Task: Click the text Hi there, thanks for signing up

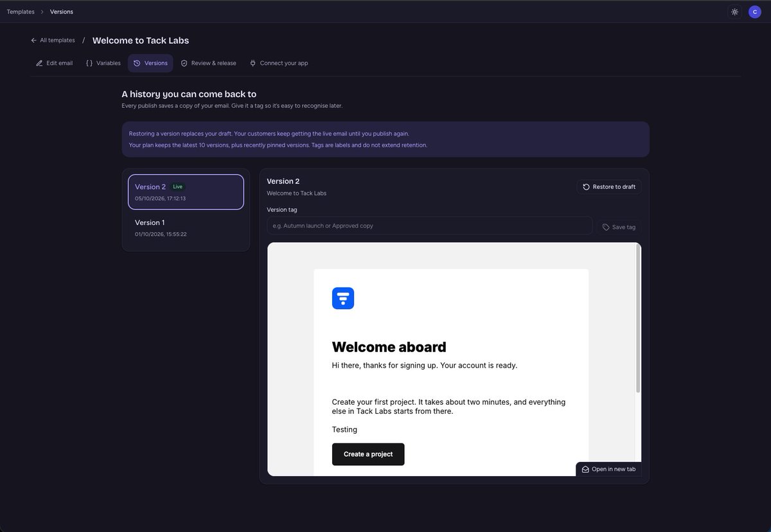Action: point(425,366)
